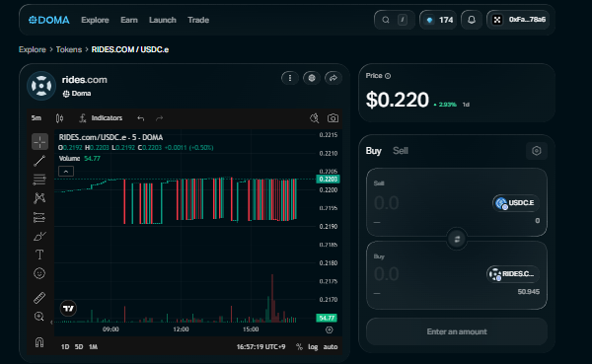Image resolution: width=592 pixels, height=364 pixels.
Task: Open the USDC.E token selector
Action: 516,203
